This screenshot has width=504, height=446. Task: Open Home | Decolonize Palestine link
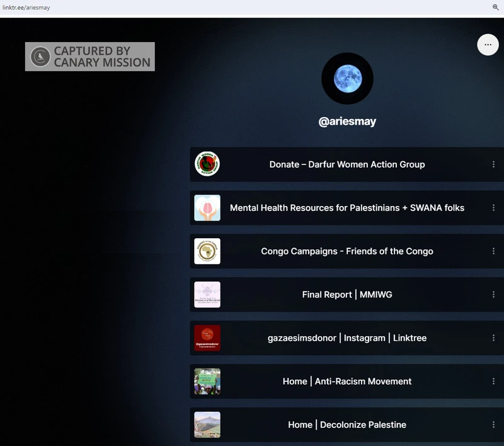tap(347, 425)
